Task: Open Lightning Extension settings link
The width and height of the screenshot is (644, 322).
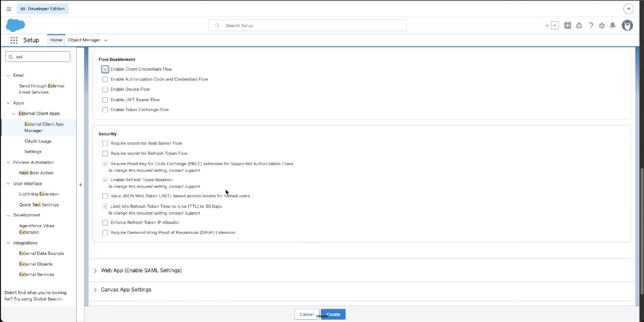Action: pyautogui.click(x=39, y=194)
